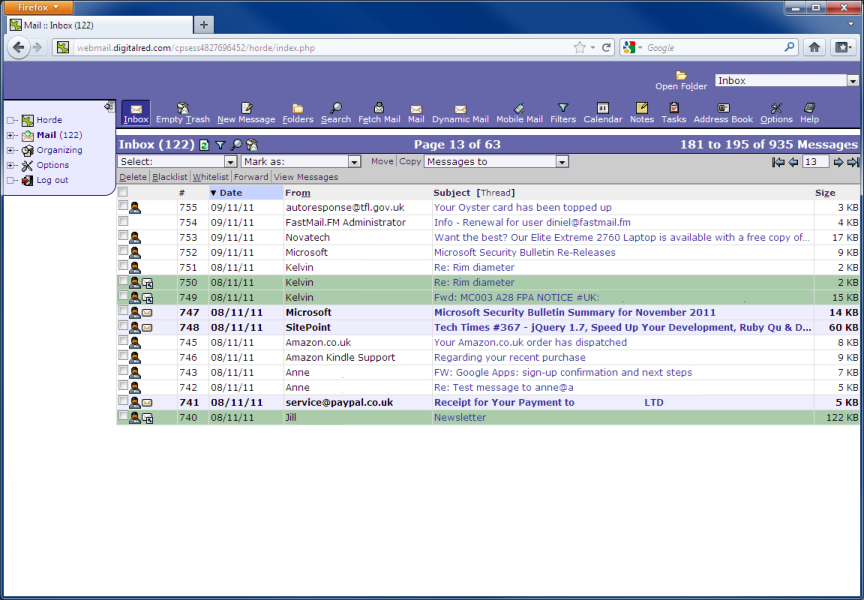Screen dimensions: 864x600
Task: Check the box for message 753
Action: [x=123, y=236]
